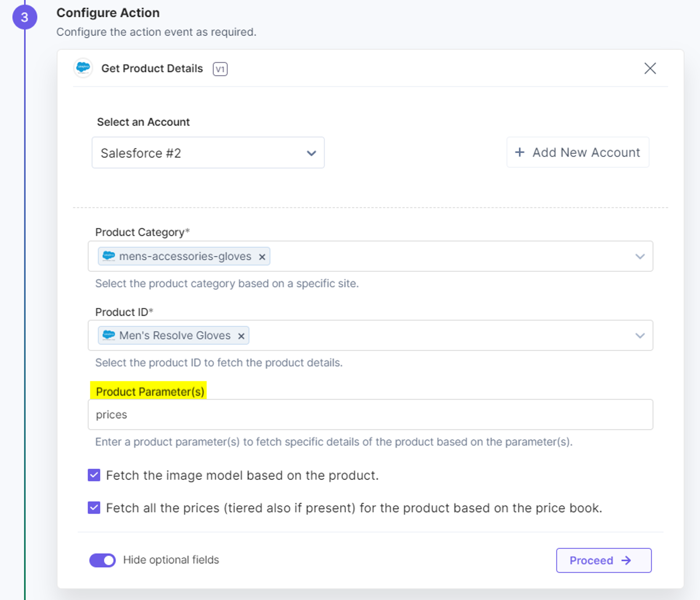Image resolution: width=700 pixels, height=600 pixels.
Task: Open the Salesforce #2 account dropdown
Action: (x=208, y=153)
